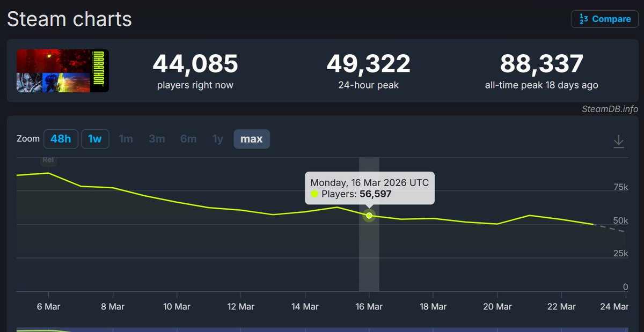The image size is (644, 332).
Task: Click the Monday, 16 Mar 2026 UTC tooltip date
Action: click(x=369, y=182)
